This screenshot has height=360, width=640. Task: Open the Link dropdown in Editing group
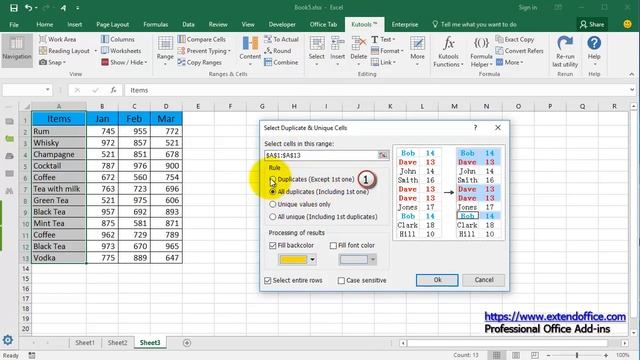pyautogui.click(x=384, y=62)
